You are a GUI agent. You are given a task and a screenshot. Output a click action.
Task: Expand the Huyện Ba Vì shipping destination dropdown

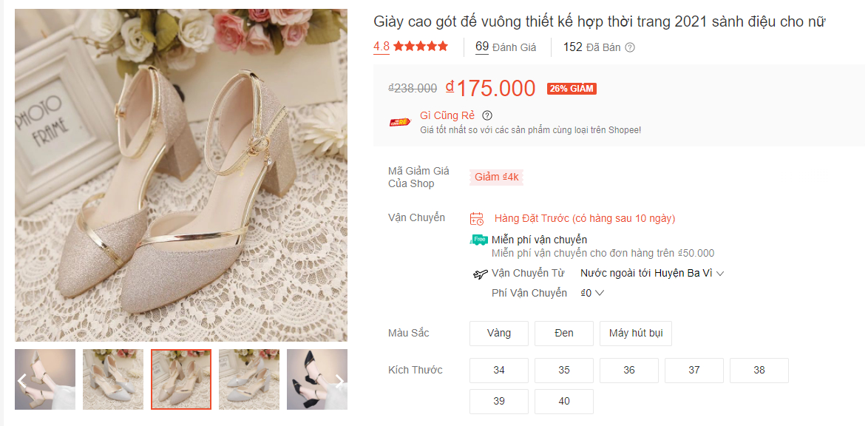[720, 273]
